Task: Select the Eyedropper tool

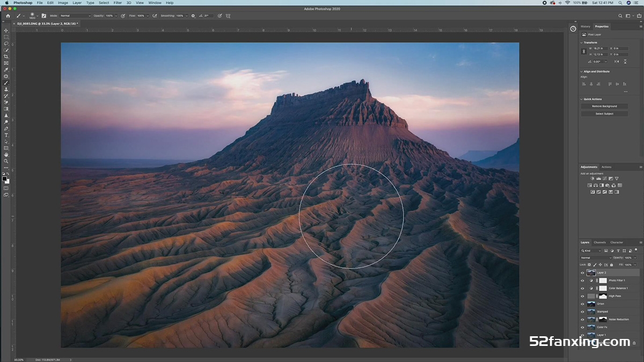Action: (6, 70)
